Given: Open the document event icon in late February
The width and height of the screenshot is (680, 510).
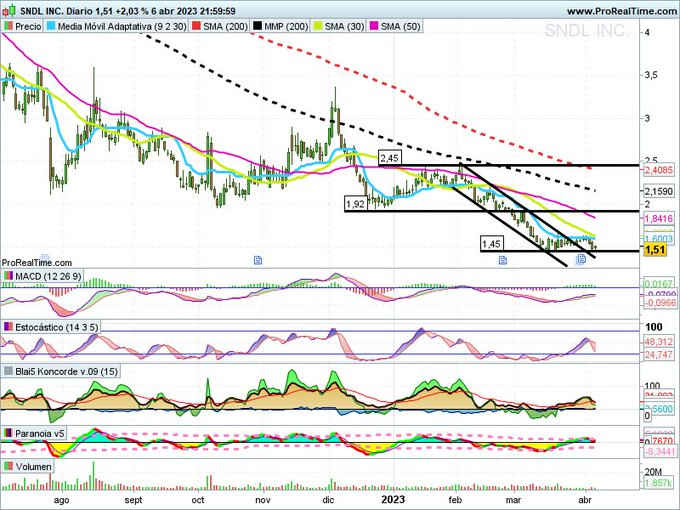Looking at the screenshot, I should (x=503, y=260).
